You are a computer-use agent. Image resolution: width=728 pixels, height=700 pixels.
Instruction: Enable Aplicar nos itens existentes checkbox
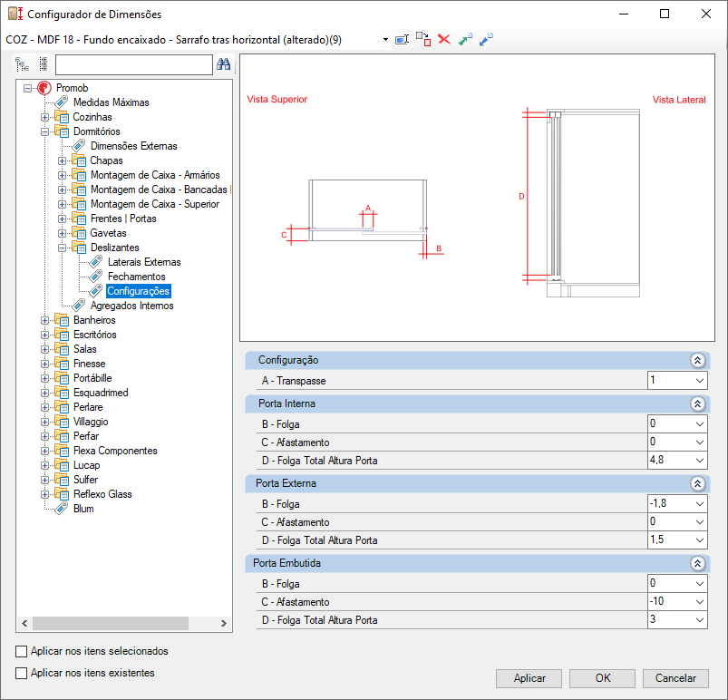click(x=22, y=673)
